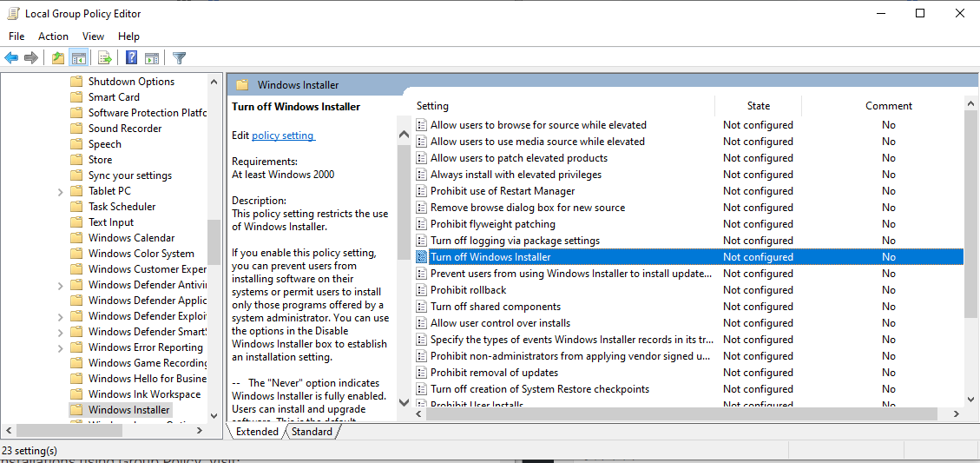Expand the Windows Defender Exploit Guard node
This screenshot has width=980, height=463.
61,316
